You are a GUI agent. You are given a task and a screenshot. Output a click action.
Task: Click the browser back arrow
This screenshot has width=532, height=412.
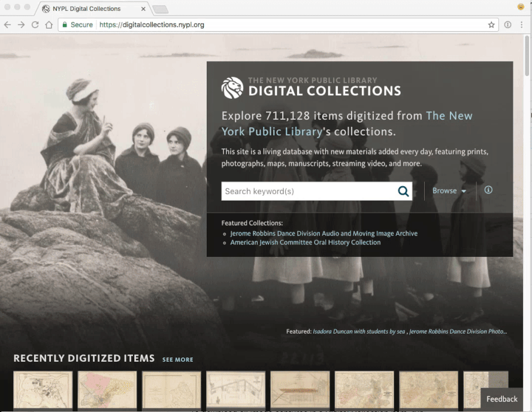(x=7, y=25)
